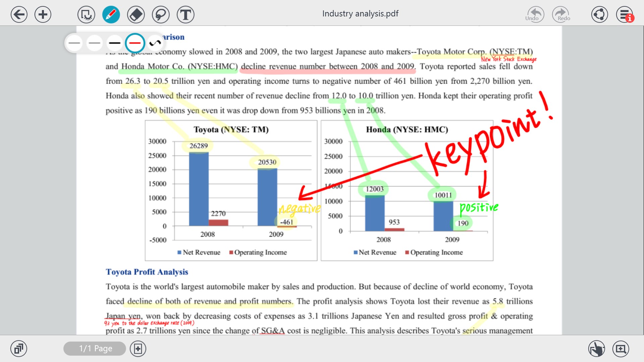Click the 1/1 Page indicator
644x362 pixels.
click(95, 349)
